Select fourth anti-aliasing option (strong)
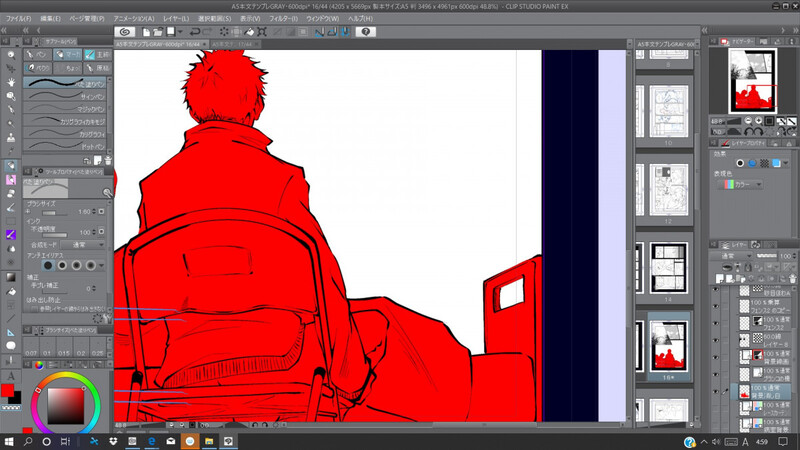Image resolution: width=800 pixels, height=450 pixels. 90,265
